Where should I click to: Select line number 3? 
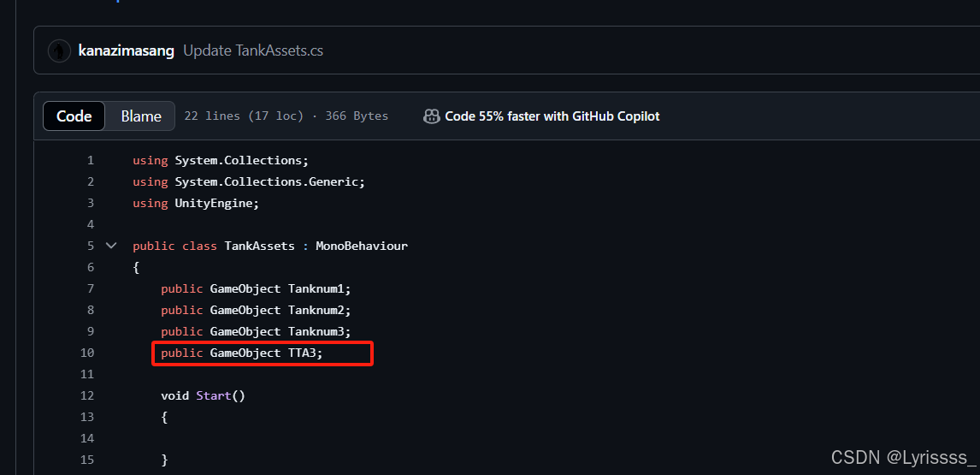[91, 203]
